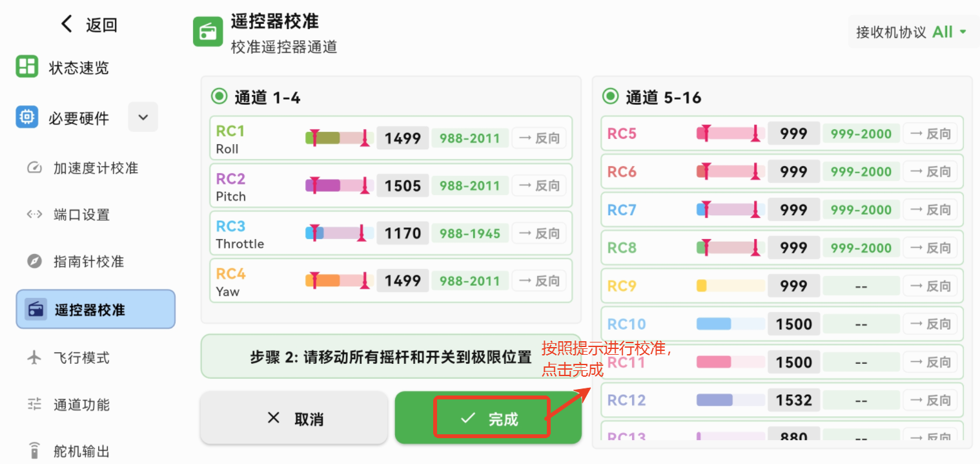Collapse the required hardware section chevron
Screen dimensions: 980x464
(143, 118)
